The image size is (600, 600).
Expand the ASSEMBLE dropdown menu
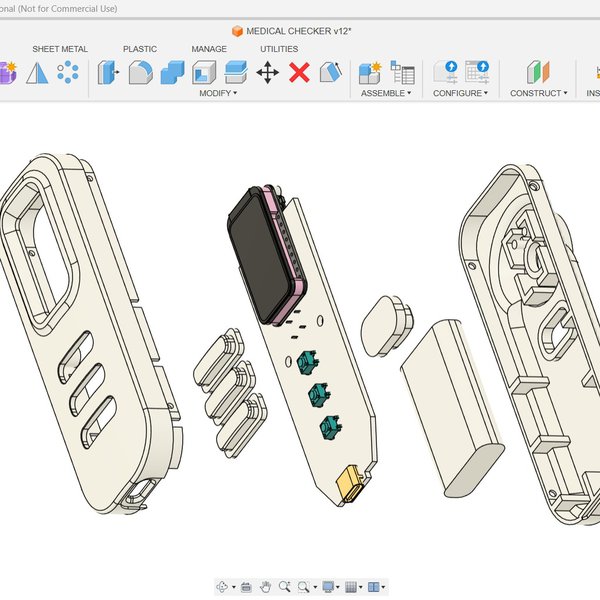[x=386, y=93]
